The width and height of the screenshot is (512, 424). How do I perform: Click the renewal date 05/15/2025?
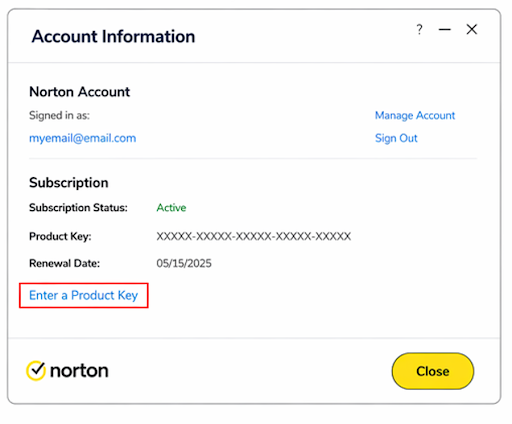tap(184, 263)
